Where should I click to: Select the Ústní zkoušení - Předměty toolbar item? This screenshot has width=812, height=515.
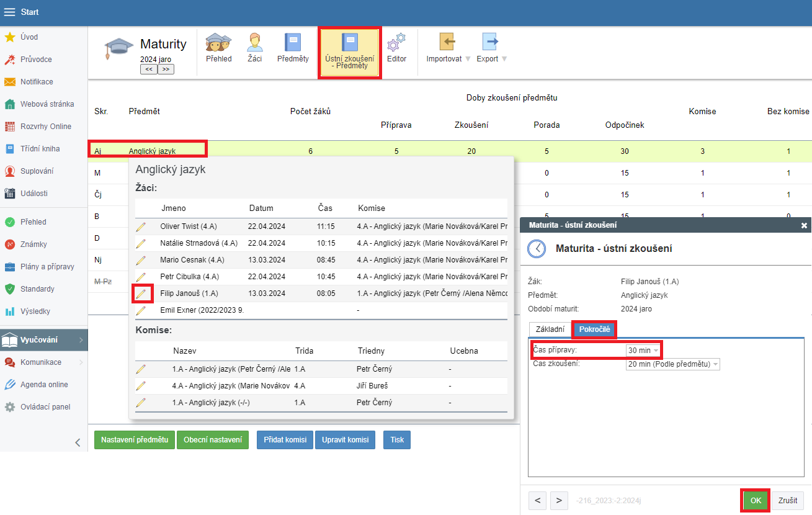(x=349, y=52)
